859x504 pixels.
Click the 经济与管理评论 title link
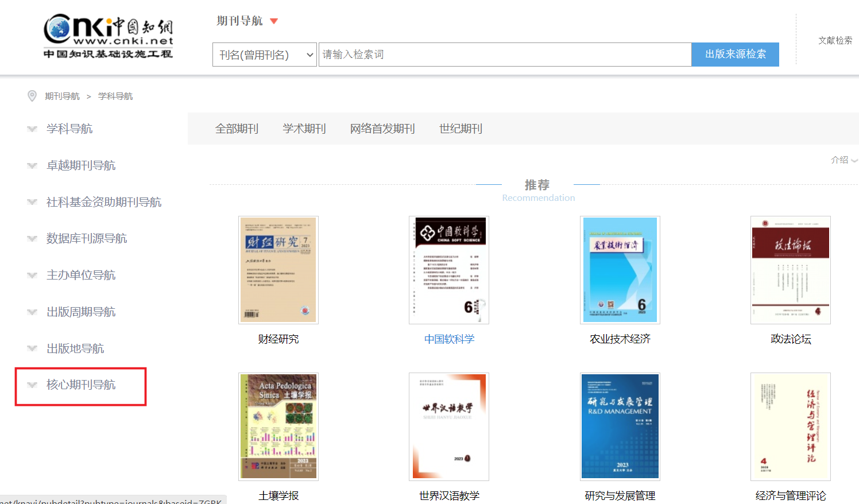click(791, 496)
